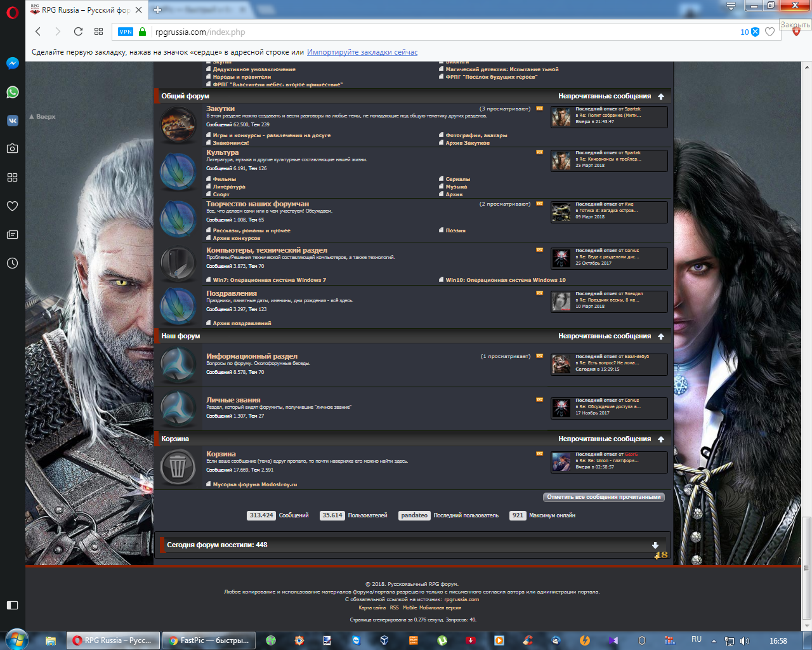The height and width of the screenshot is (650, 812).
Task: Open Мусорка форума Modostroy.ru subforum
Action: [x=255, y=484]
